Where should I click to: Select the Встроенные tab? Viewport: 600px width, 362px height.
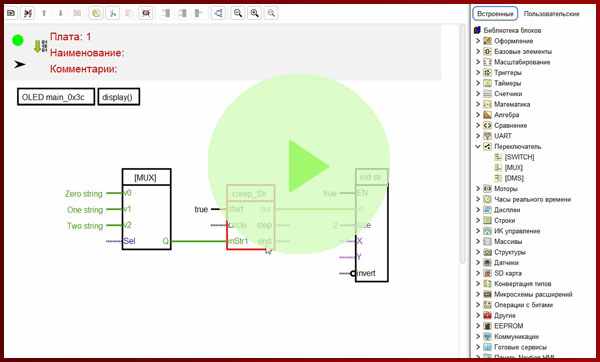pyautogui.click(x=495, y=14)
